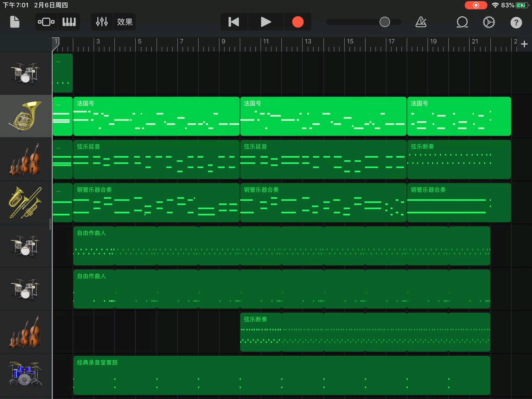Select 经典录音室套鼓 region

282,375
